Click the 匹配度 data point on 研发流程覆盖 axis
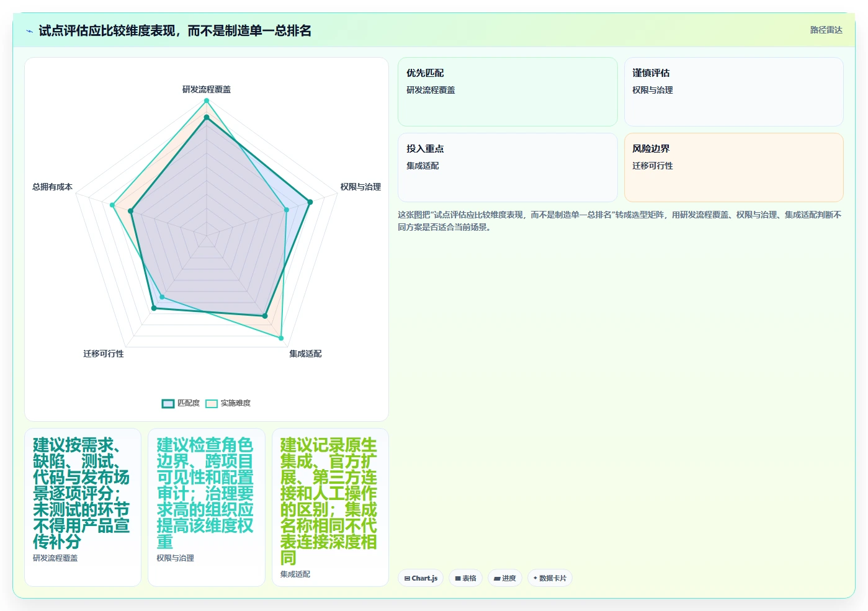 (x=207, y=117)
